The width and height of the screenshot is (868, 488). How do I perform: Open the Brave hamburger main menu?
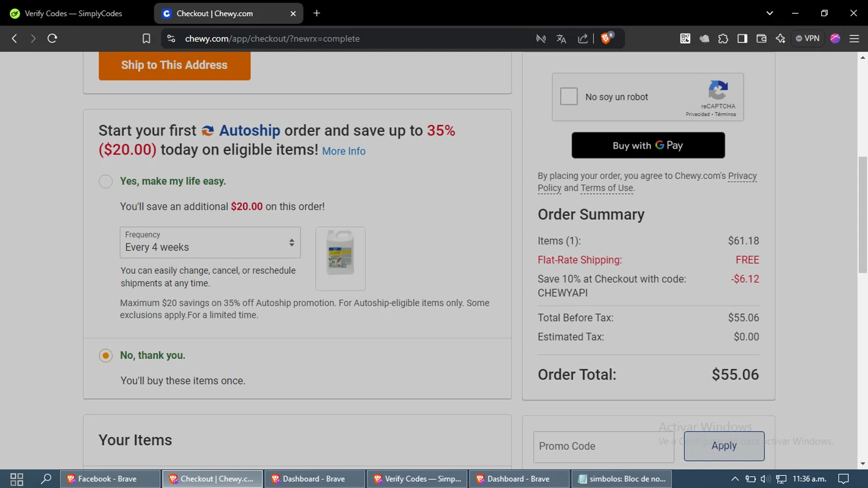coord(854,39)
